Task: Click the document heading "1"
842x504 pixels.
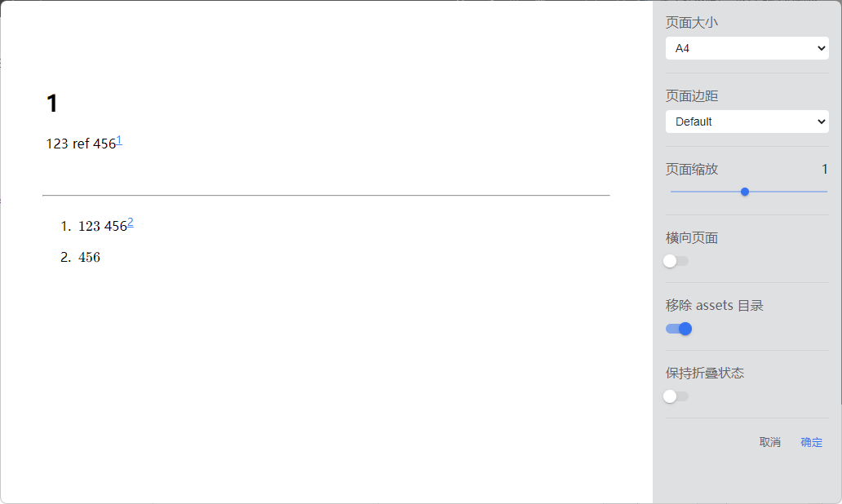Action: pos(52,104)
